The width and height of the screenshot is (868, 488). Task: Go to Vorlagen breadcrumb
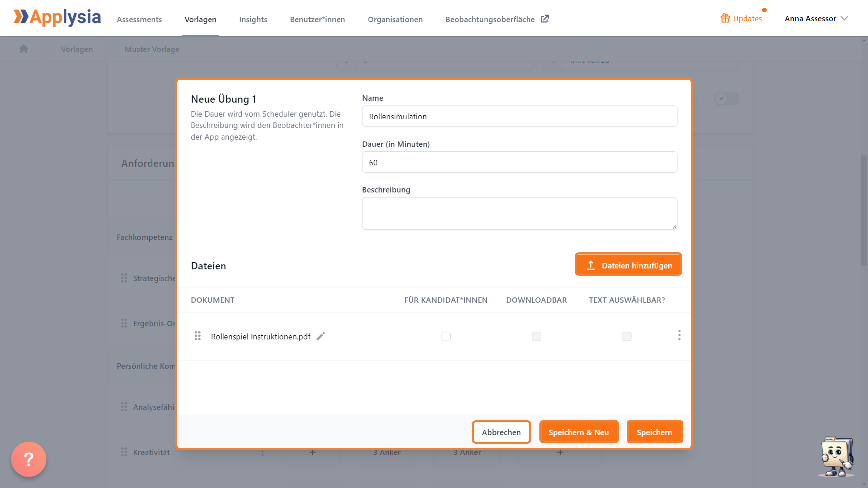click(x=77, y=49)
